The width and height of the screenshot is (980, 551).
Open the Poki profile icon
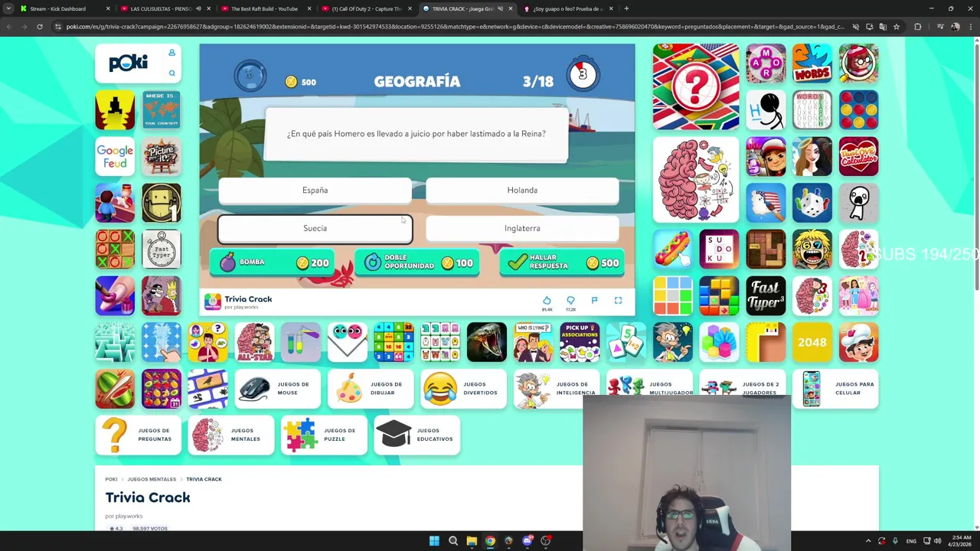(171, 53)
